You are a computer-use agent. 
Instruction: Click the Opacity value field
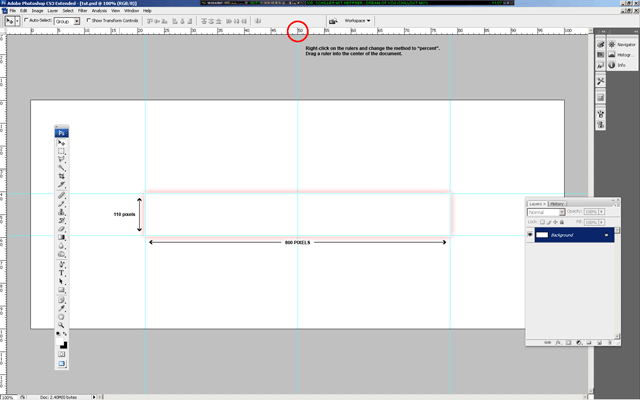click(x=591, y=211)
